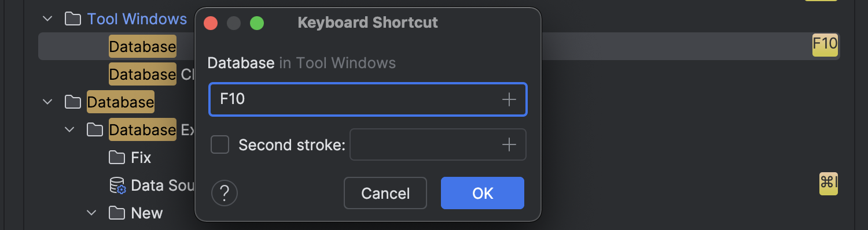
Task: Select the Database action row in Tool Windows
Action: coord(439,46)
